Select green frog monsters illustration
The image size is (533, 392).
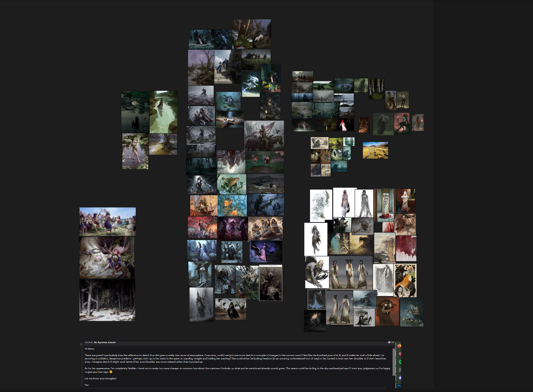(231, 184)
